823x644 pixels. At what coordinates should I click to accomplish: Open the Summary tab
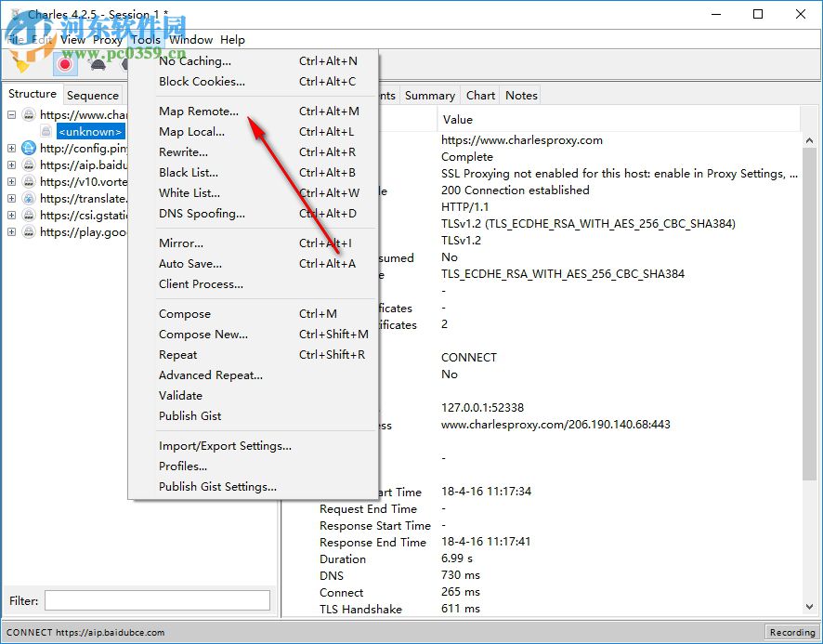tap(430, 96)
